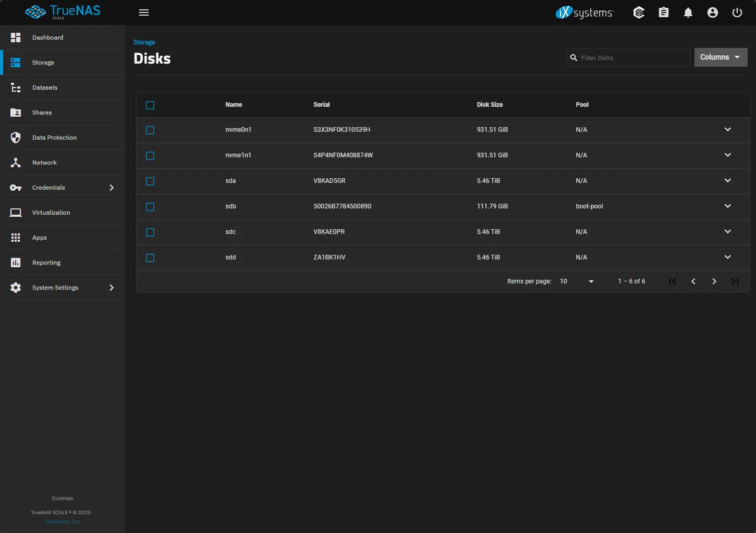Click the TrueCommand status icon
Screen dimensions: 756x533
coord(639,13)
